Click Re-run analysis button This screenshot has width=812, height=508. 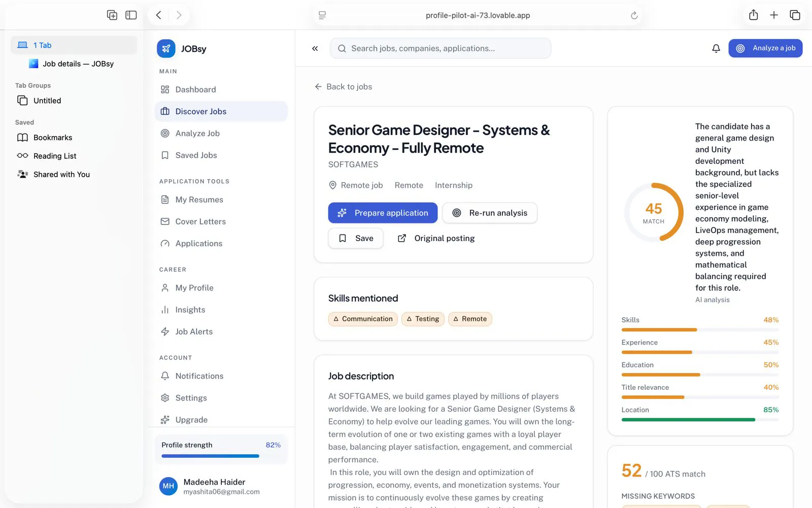[x=490, y=213]
